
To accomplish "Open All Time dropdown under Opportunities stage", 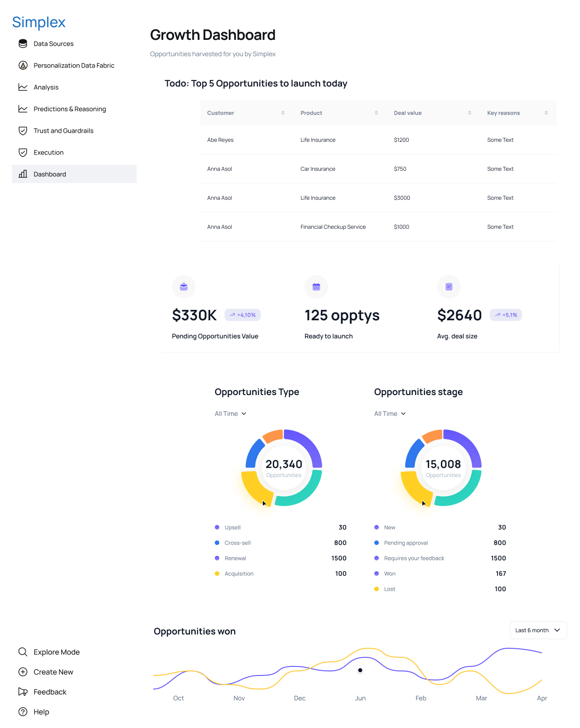I will [x=390, y=414].
